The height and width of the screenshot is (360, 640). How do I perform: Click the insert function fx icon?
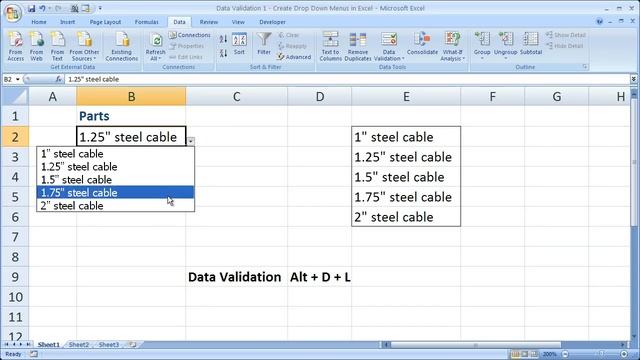pos(59,79)
